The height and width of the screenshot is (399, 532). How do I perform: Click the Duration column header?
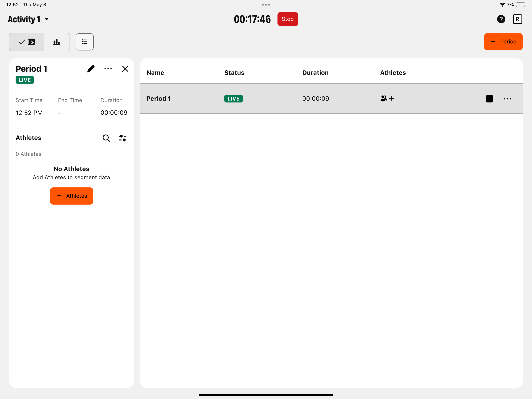coord(315,73)
